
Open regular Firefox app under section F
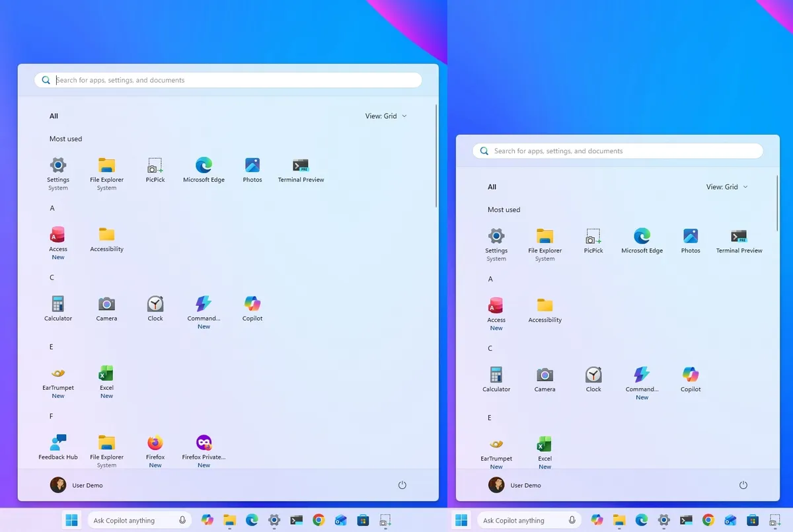[155, 451]
